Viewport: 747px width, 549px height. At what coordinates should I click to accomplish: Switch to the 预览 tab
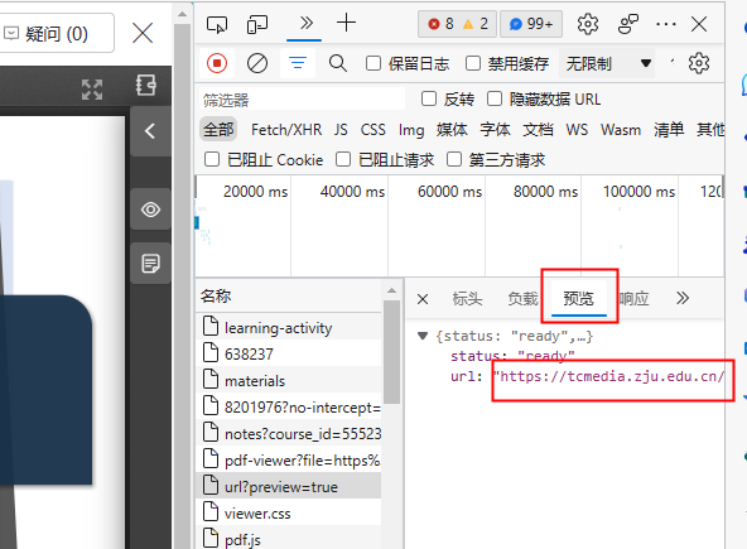pos(578,298)
